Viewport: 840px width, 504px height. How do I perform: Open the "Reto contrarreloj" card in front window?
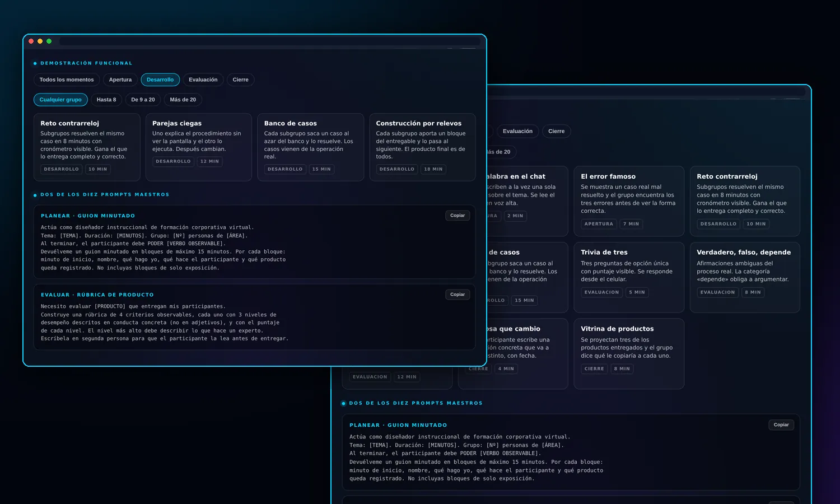pos(87,147)
